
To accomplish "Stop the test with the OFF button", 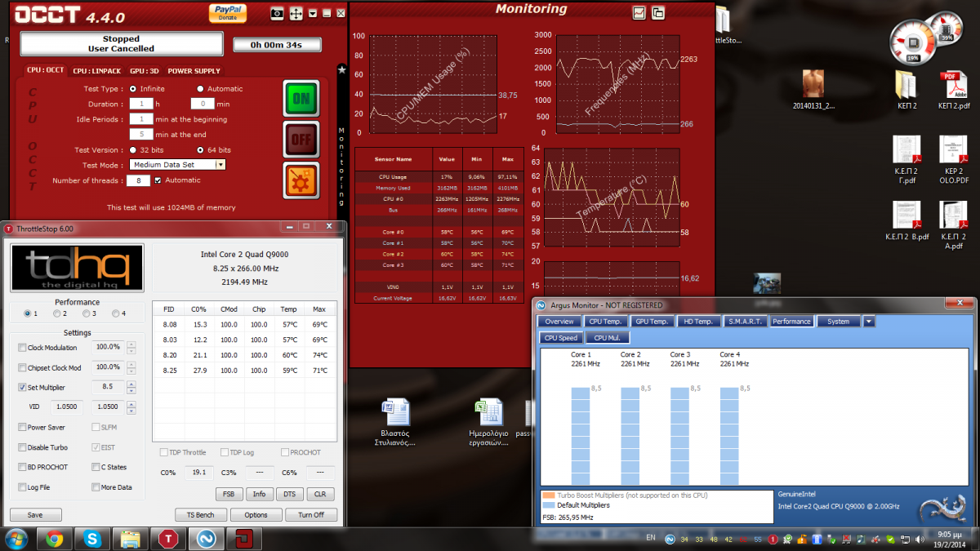I will click(x=301, y=140).
